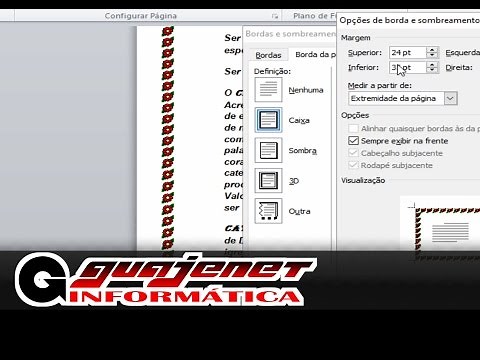Toggle Alinhar quaisquer bordas checkbox
The image size is (480, 360).
353,129
